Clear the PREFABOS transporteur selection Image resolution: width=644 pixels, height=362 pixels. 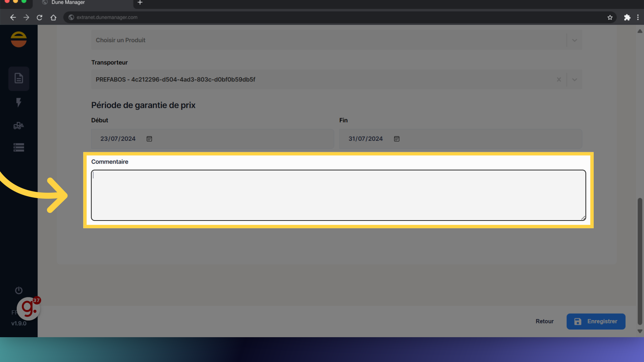click(559, 79)
